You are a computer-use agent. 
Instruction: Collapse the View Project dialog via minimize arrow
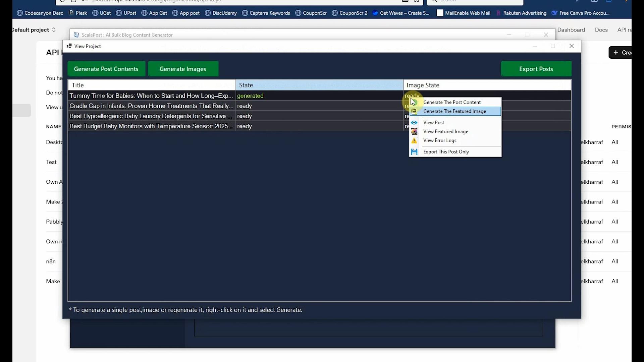click(535, 46)
